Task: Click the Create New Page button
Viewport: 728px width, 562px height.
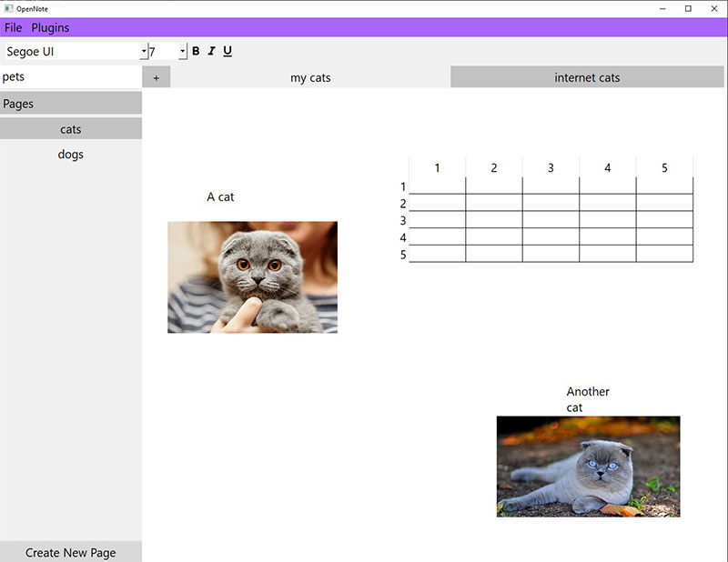Action: pos(71,552)
